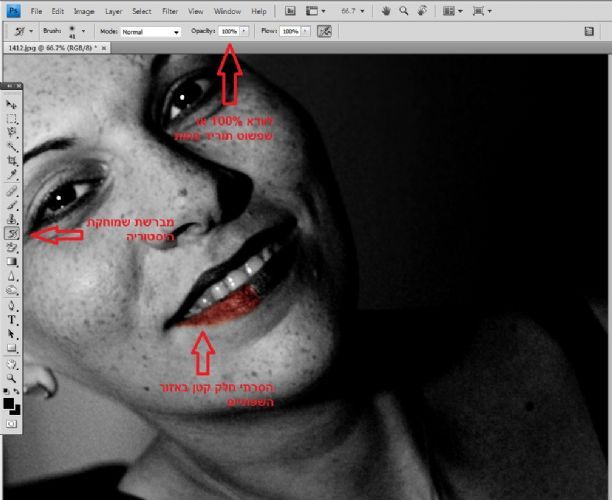Toggle Quick Mask mode at toolbar bottom
This screenshot has width=612, height=500.
click(x=12, y=424)
